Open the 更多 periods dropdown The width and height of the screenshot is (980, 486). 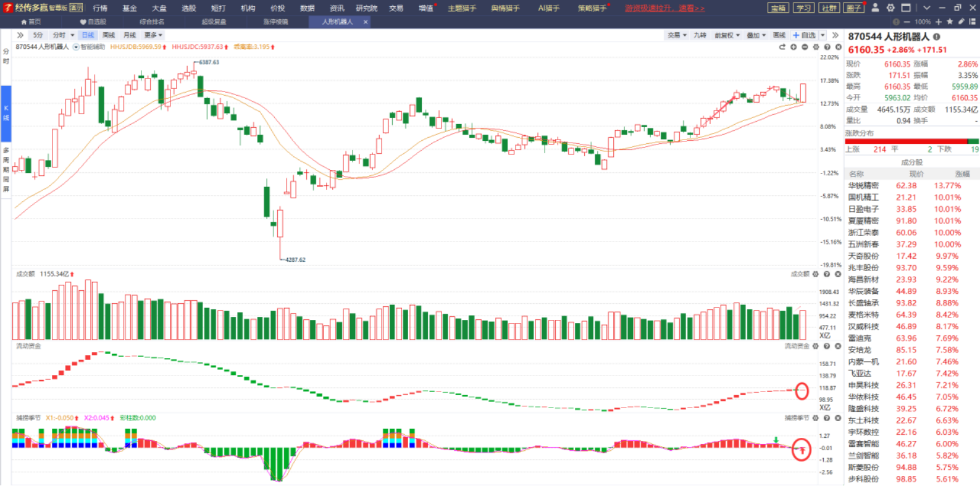click(153, 35)
